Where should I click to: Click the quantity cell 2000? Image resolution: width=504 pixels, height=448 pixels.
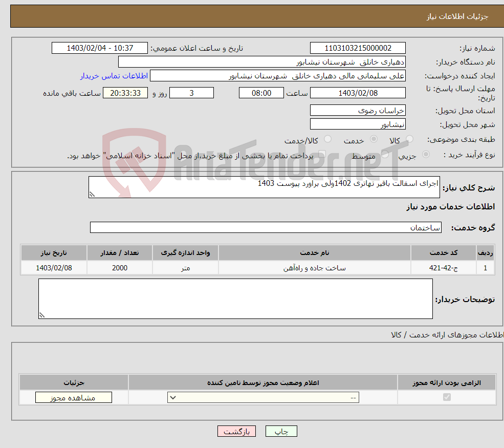coord(120,268)
